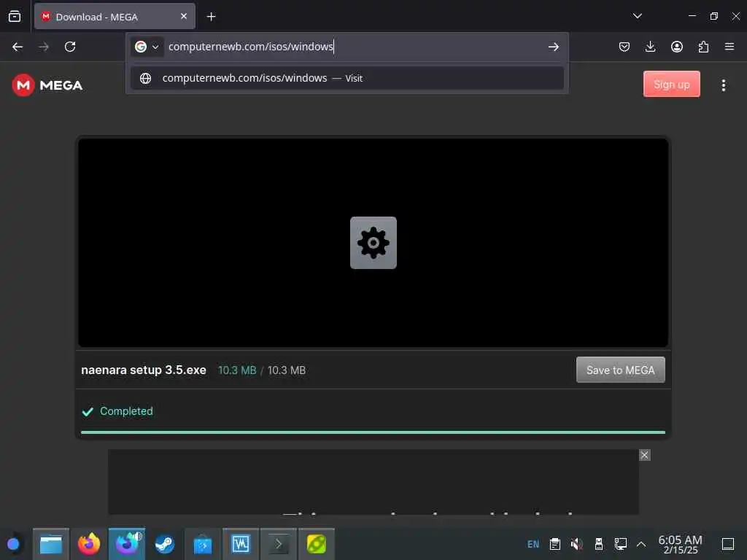Close the advertisement banner
The height and width of the screenshot is (560, 747).
[x=645, y=455]
